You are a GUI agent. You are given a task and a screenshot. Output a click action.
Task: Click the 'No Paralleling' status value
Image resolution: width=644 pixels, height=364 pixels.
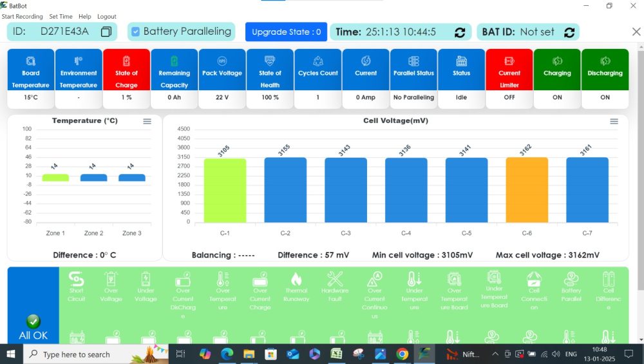click(x=413, y=97)
